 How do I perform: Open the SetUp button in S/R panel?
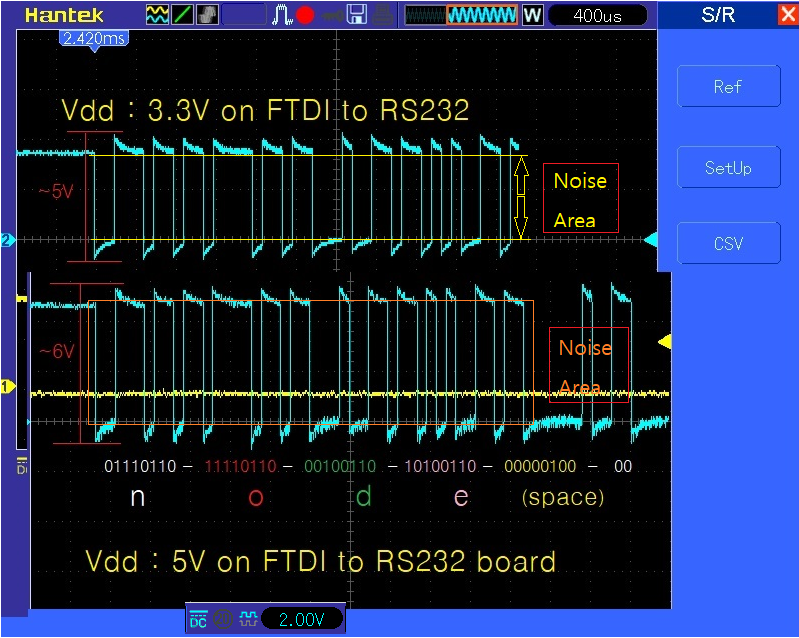coord(728,167)
